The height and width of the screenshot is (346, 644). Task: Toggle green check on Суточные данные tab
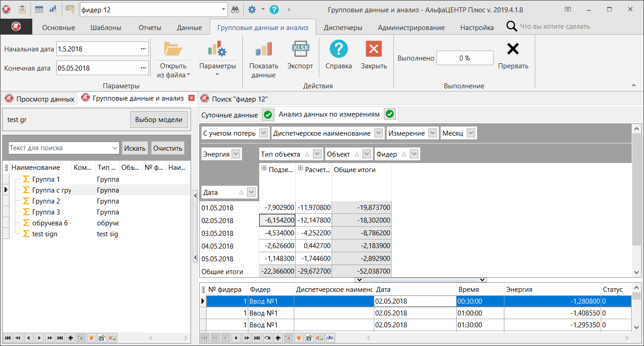tap(268, 115)
